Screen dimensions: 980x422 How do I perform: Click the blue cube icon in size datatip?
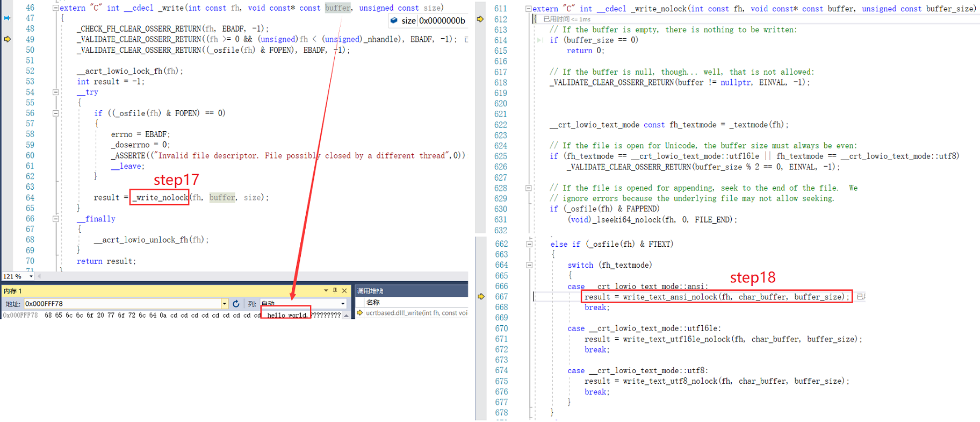394,20
